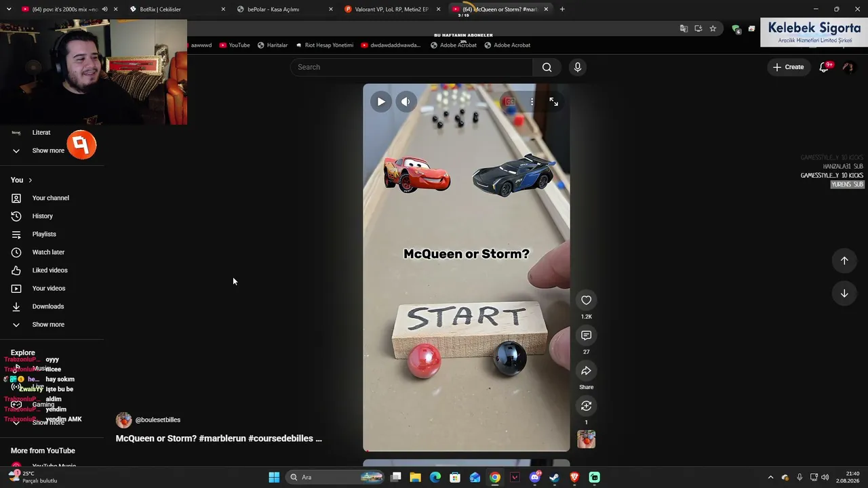Screen dimensions: 868x488
Task: Close the bePolar tab
Action: [331, 9]
